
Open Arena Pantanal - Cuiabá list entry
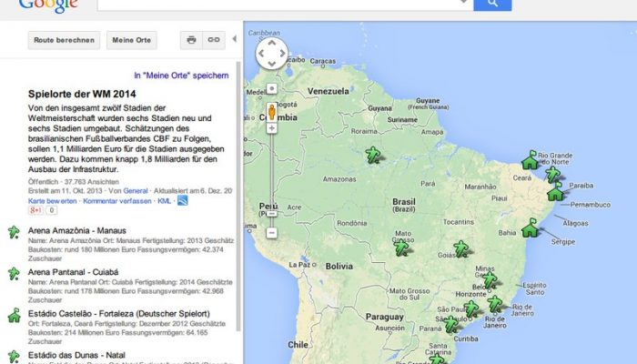(x=73, y=272)
